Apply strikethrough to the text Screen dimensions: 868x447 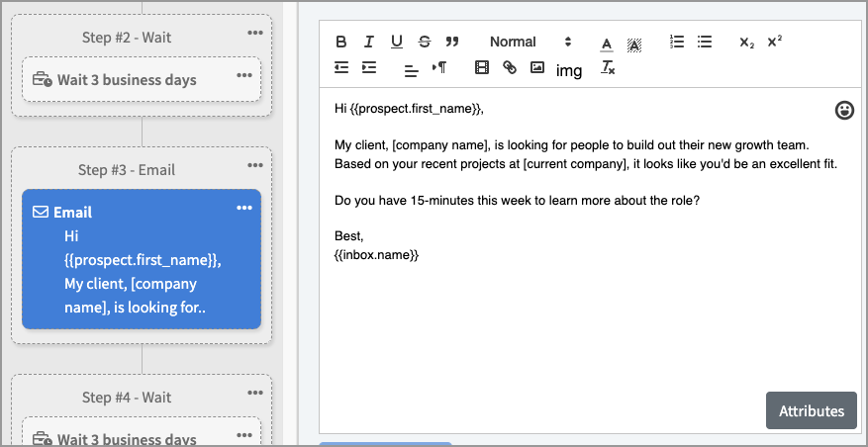[x=425, y=42]
